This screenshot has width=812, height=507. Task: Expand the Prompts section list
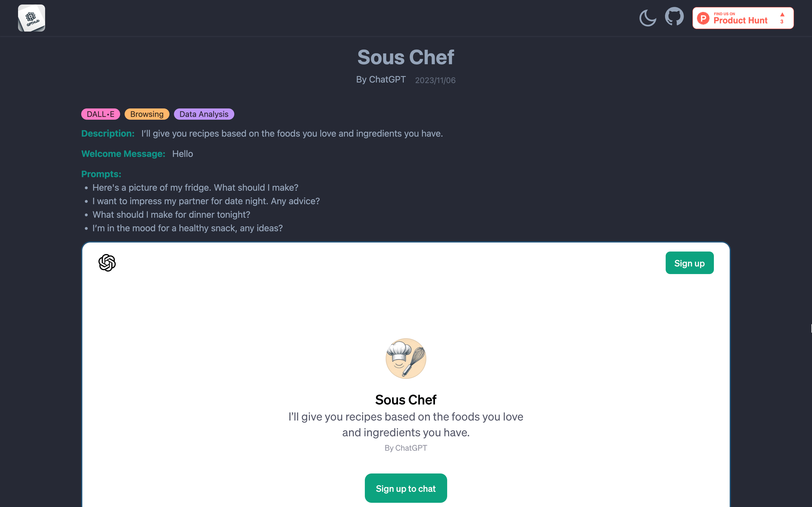point(101,174)
